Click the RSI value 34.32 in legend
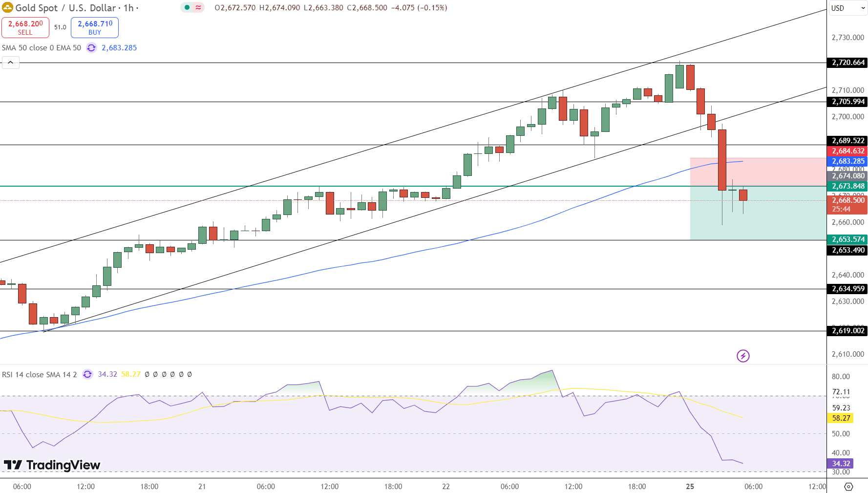This screenshot has height=493, width=868. pos(107,374)
